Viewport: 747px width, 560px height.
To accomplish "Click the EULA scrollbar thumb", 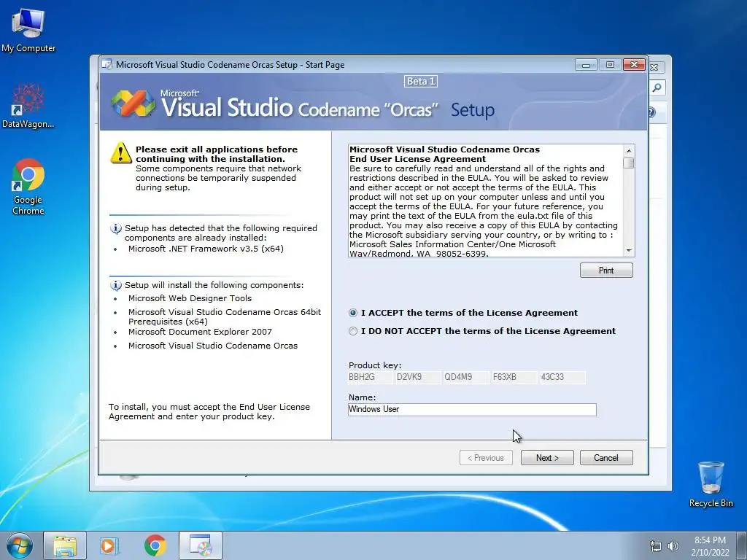I will click(x=629, y=163).
